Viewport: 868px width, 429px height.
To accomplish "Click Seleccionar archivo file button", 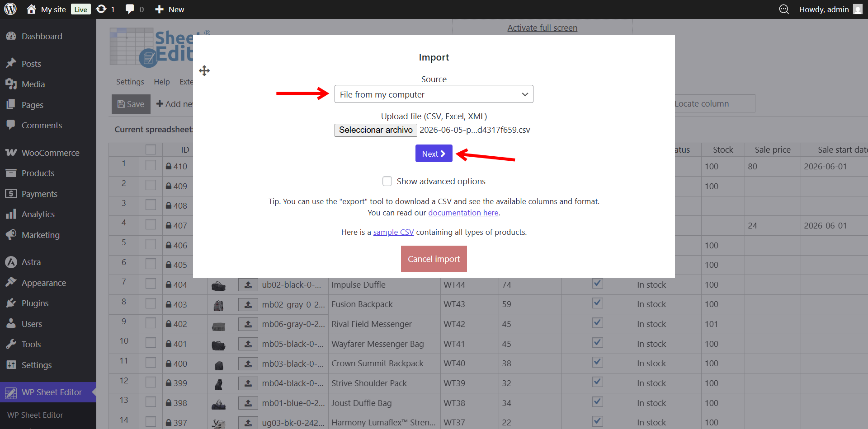I will point(376,130).
